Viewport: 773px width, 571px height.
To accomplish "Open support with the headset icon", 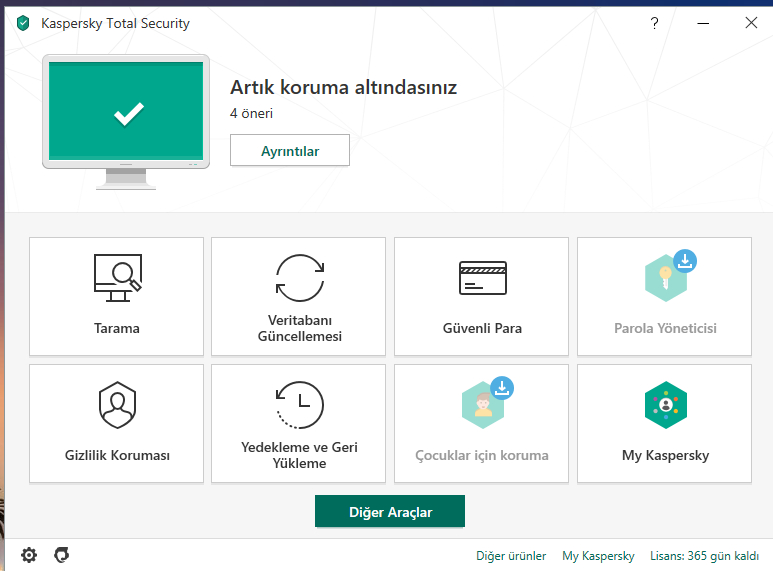I will 62,555.
